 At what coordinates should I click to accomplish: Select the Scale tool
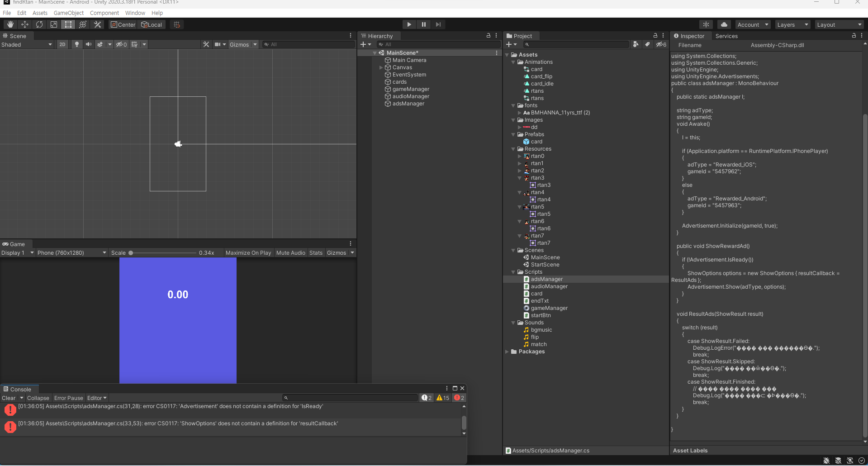[x=54, y=24]
